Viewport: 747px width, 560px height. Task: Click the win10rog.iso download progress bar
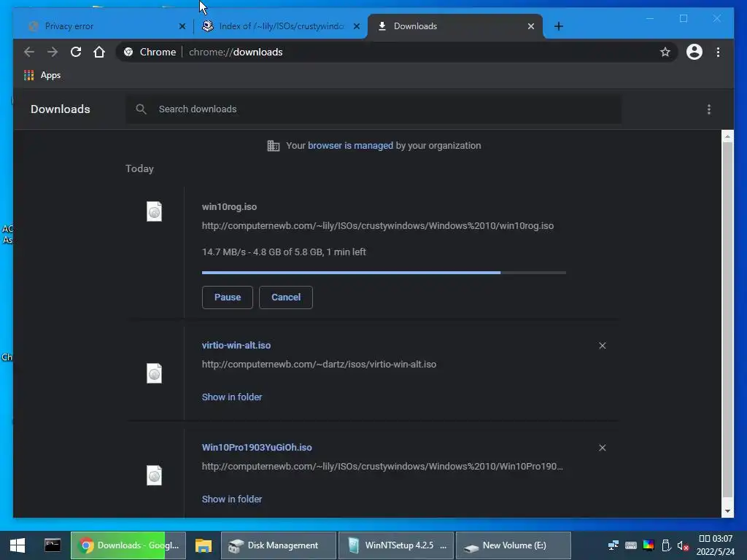pyautogui.click(x=384, y=273)
